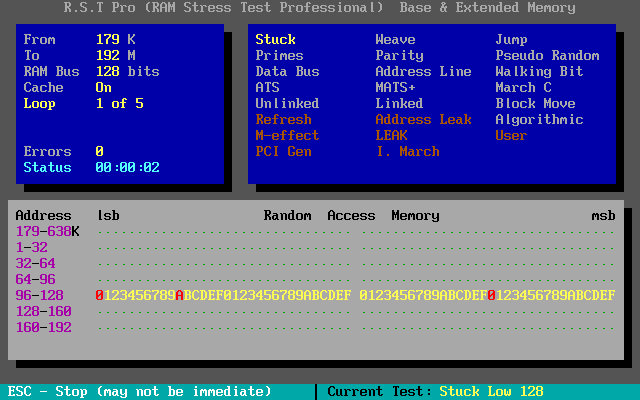Click the To value 192 M
Viewport: 640px width, 400px height.
pos(116,56)
